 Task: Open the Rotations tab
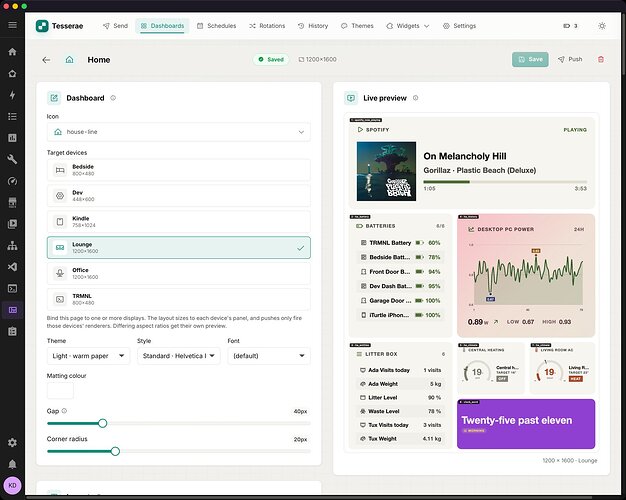coord(267,26)
